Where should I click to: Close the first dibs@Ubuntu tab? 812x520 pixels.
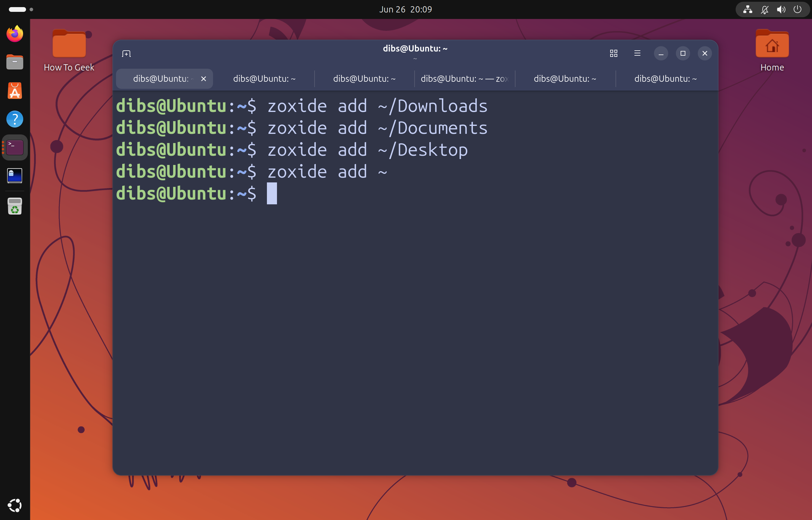203,79
